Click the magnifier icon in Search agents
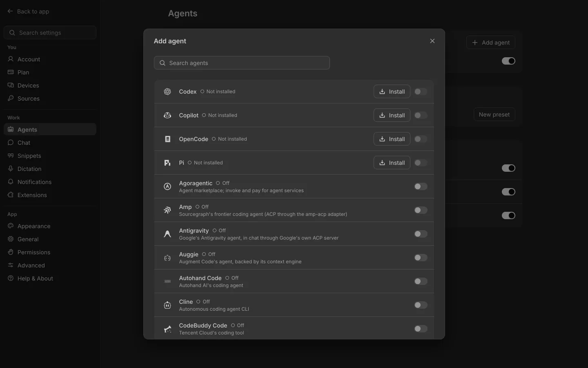 pos(163,63)
